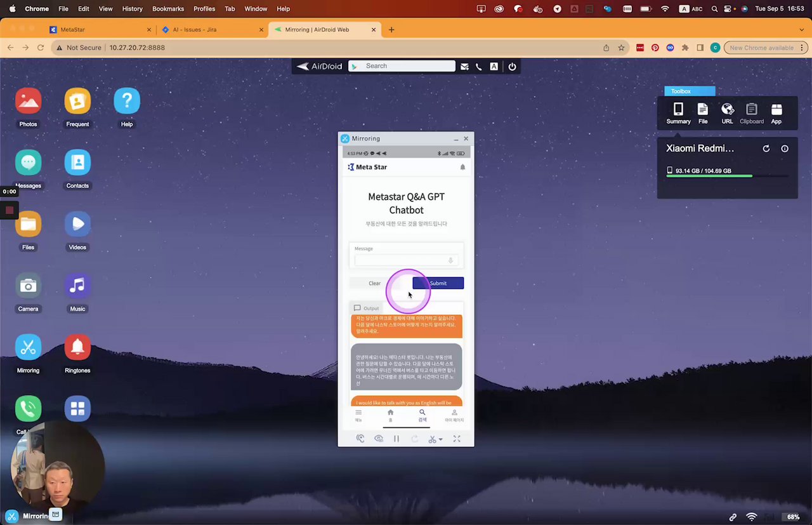This screenshot has height=525, width=812.
Task: Click the link icon in bottom-right status bar
Action: [733, 517]
